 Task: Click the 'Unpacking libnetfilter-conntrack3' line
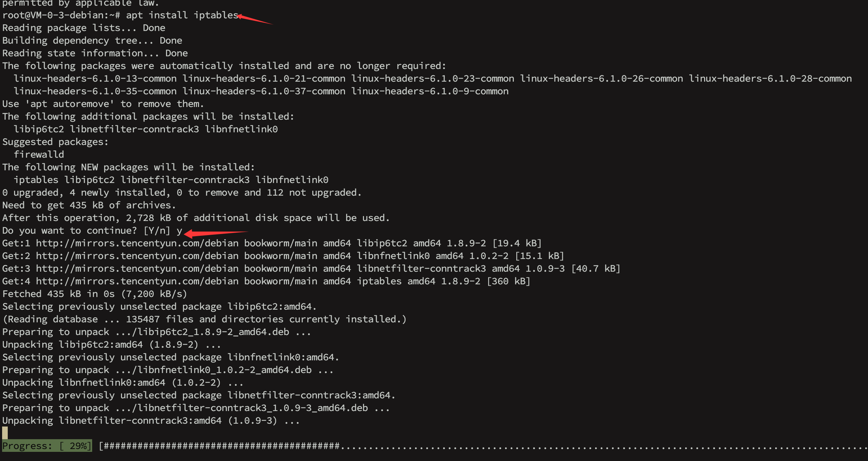151,421
